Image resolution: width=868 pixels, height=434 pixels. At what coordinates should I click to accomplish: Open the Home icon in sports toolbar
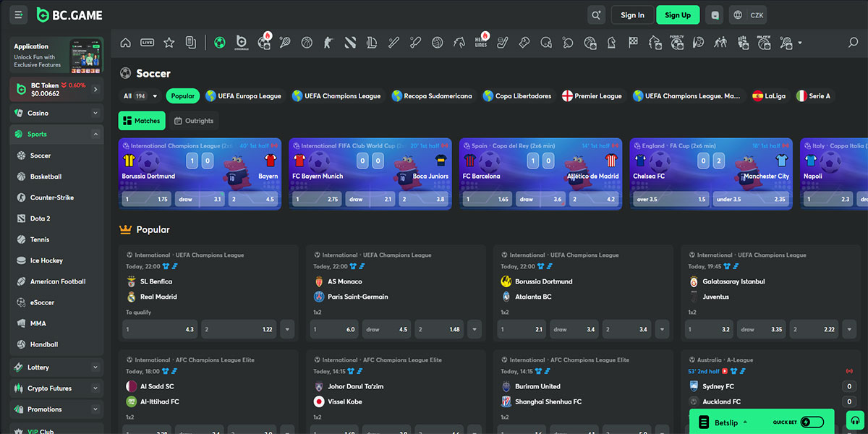coord(126,43)
